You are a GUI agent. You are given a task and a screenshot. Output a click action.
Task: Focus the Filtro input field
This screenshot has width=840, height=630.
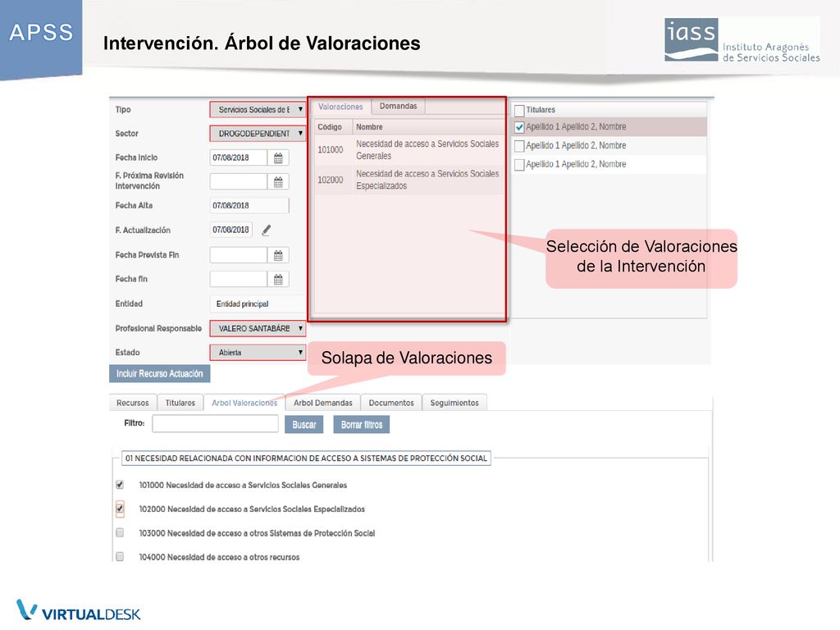[216, 424]
